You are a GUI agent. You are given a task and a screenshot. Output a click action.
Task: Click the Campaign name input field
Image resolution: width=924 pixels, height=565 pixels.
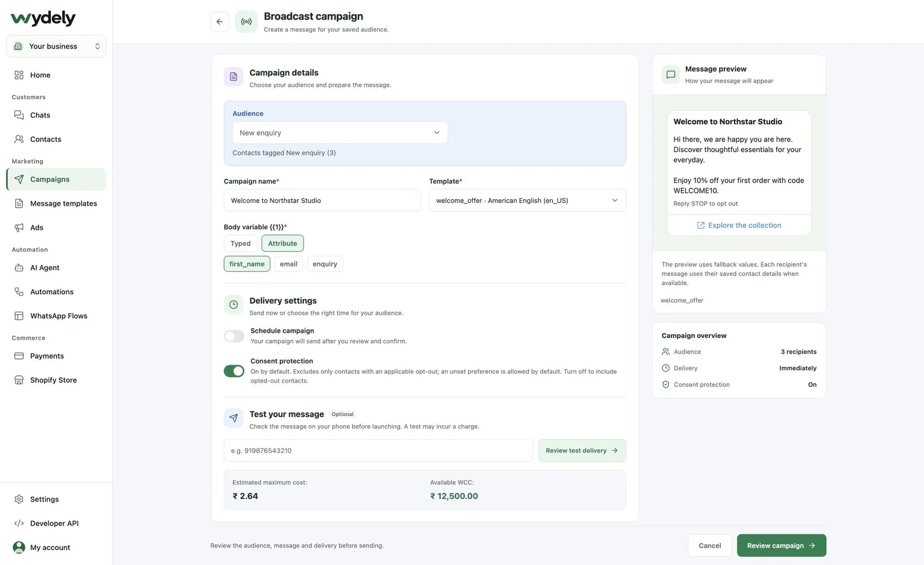pos(322,200)
